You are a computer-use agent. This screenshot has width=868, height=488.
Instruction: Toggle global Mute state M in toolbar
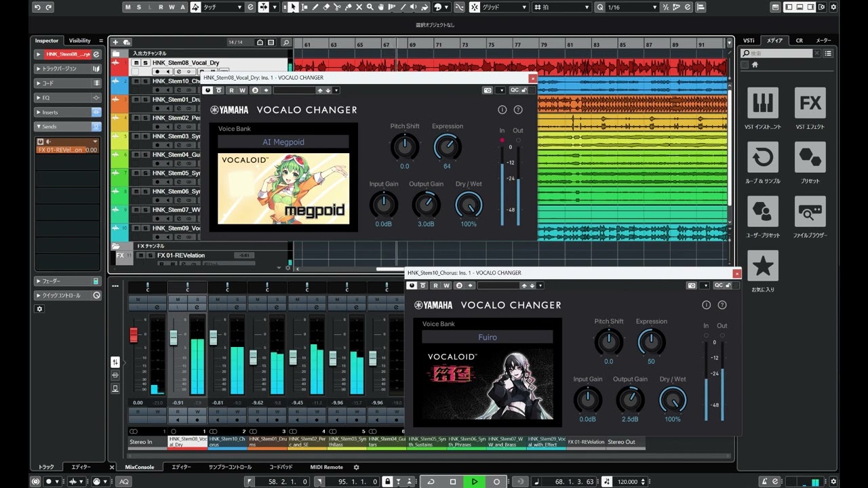pos(128,7)
